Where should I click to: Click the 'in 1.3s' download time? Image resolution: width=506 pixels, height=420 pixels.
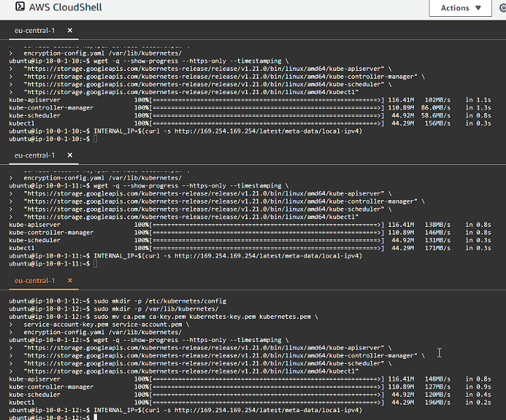[x=479, y=107]
